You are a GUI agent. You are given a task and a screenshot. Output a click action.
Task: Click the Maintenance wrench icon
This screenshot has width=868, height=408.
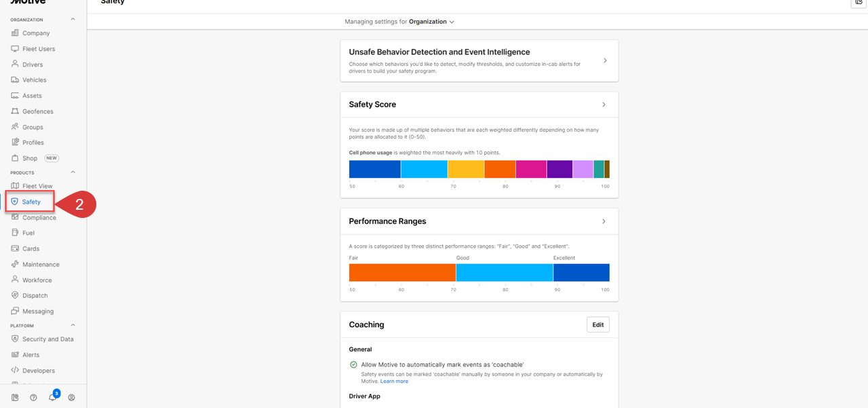[x=15, y=264]
